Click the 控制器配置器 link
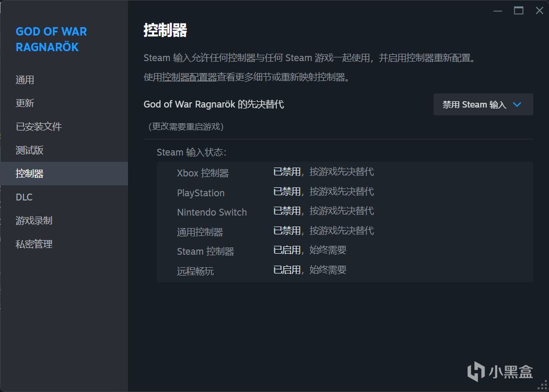This screenshot has width=549, height=392. tap(190, 77)
